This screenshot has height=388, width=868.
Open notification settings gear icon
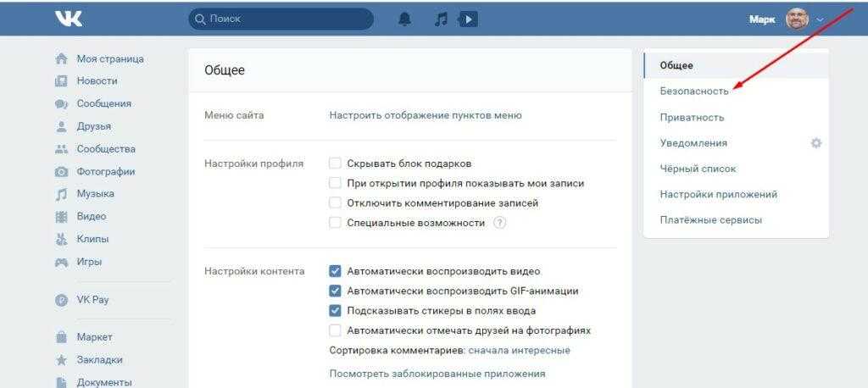click(815, 143)
